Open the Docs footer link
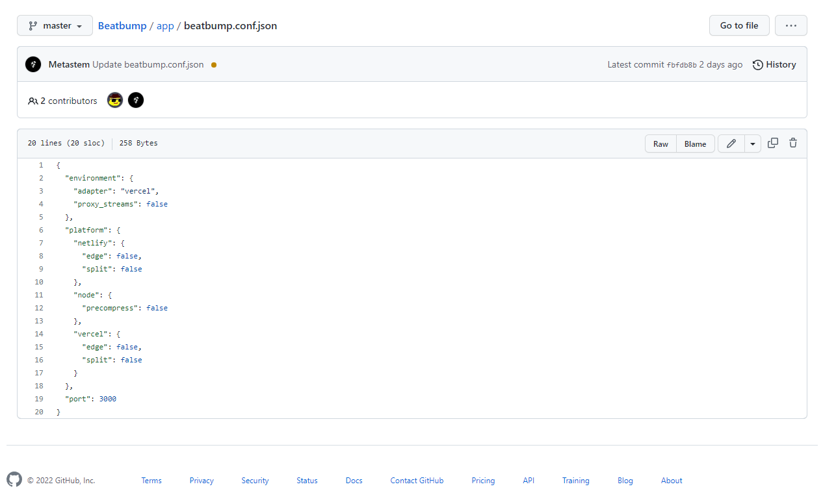The width and height of the screenshot is (836, 504). click(354, 481)
